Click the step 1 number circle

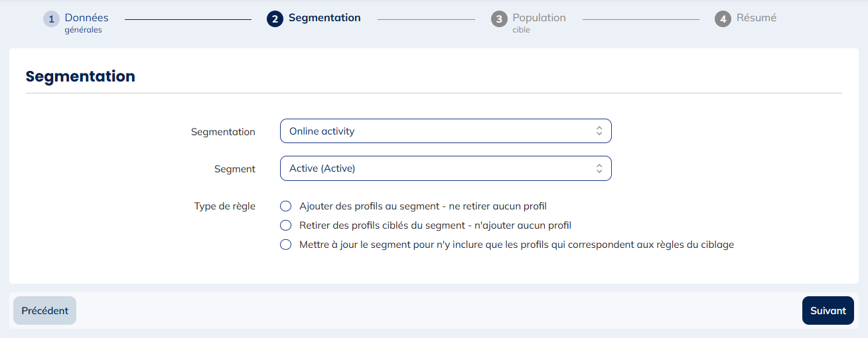51,19
